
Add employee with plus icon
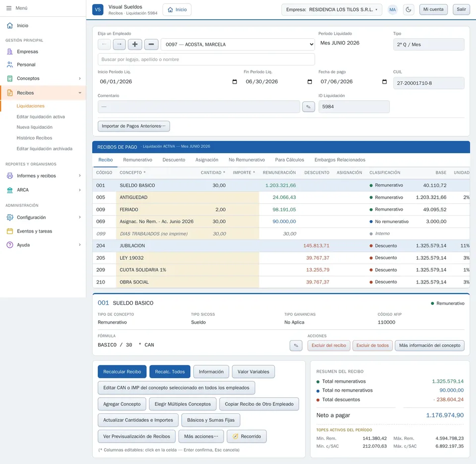(135, 44)
